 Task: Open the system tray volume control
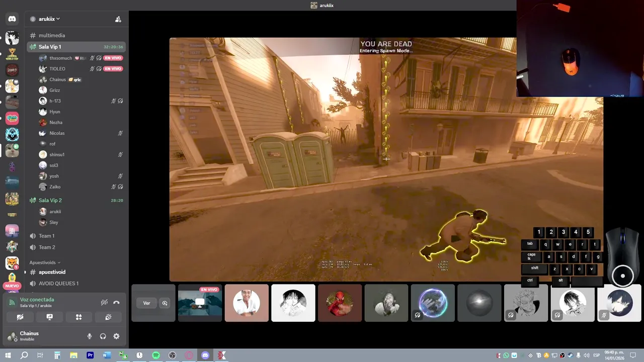pos(586,356)
